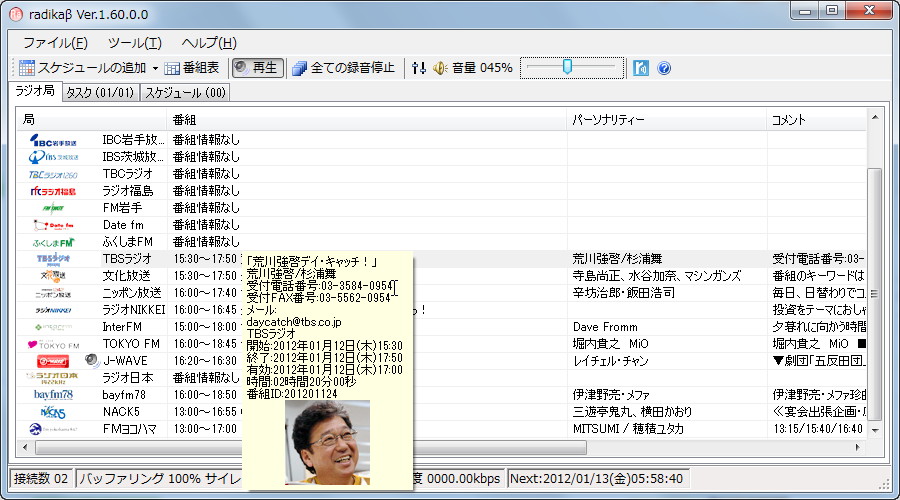Viewport: 900px width, 500px height.
Task: Switch to the スケジュール (00) tab
Action: pos(185,92)
